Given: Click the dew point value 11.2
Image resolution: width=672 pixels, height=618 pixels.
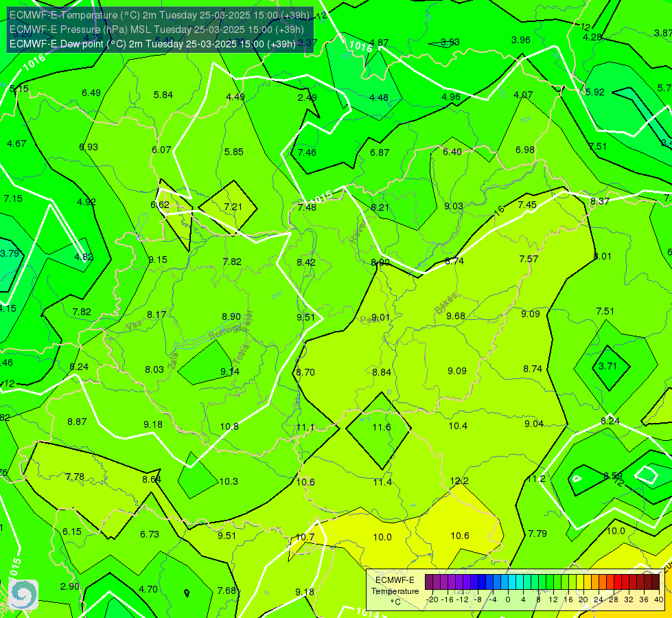Looking at the screenshot, I should pyautogui.click(x=535, y=479).
